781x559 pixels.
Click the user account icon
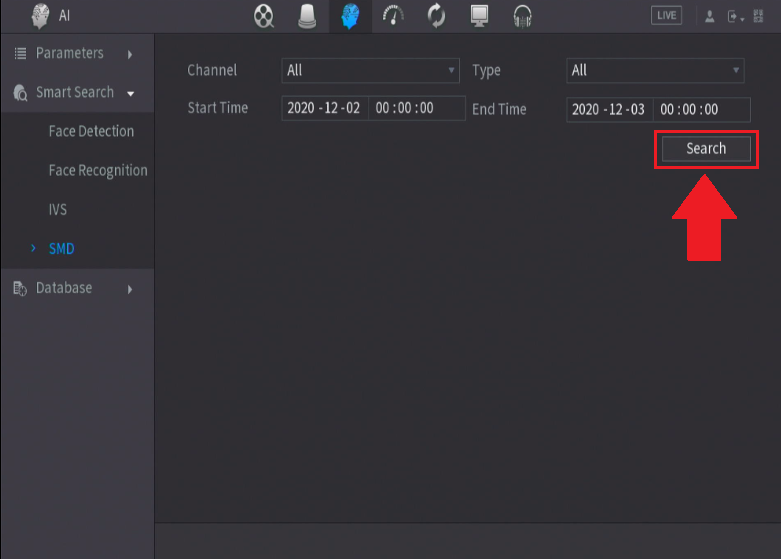pyautogui.click(x=710, y=16)
